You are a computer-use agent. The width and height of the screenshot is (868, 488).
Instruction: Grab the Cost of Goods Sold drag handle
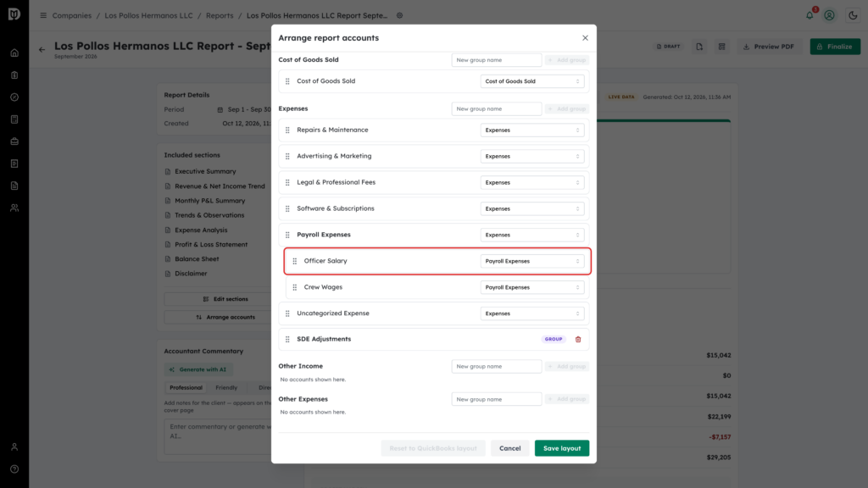click(x=287, y=81)
